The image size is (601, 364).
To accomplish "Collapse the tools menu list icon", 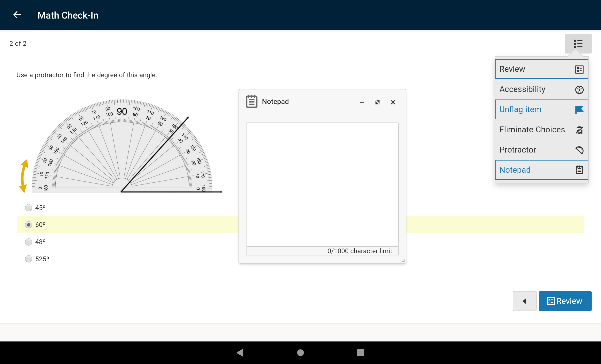I will pos(578,44).
